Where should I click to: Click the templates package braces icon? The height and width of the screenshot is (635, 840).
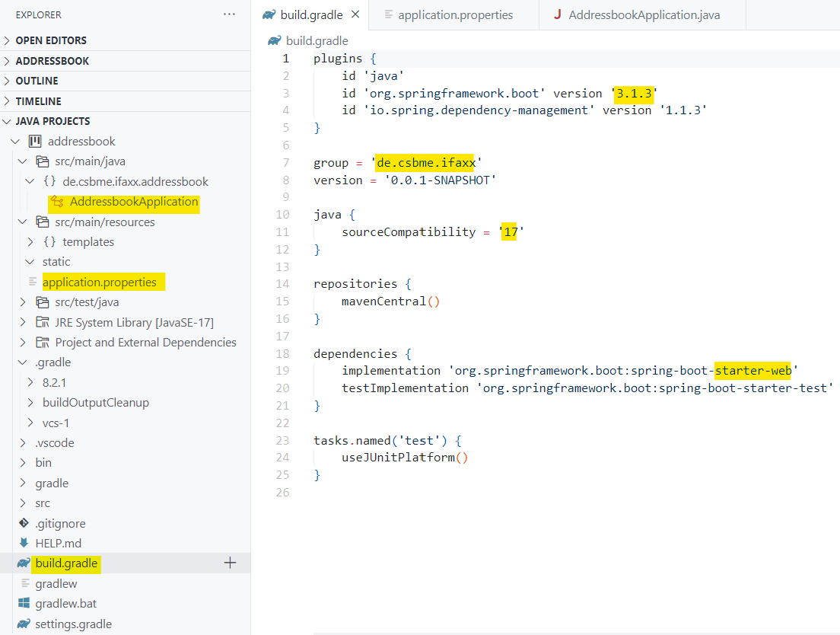pos(49,241)
